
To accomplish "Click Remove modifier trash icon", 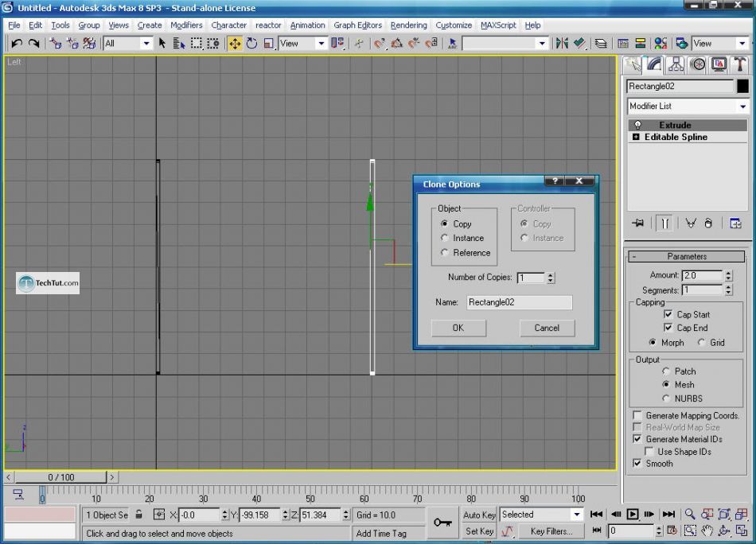I will click(x=708, y=223).
